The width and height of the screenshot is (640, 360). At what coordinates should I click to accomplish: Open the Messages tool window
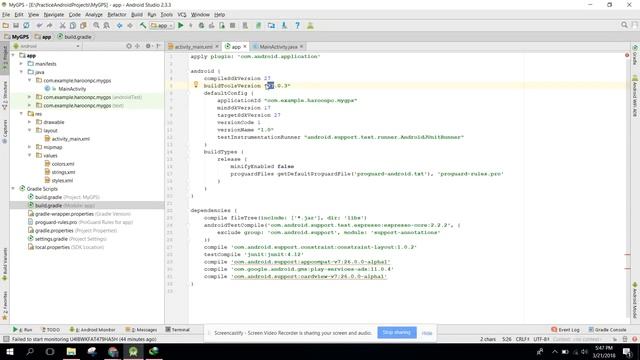click(141, 329)
